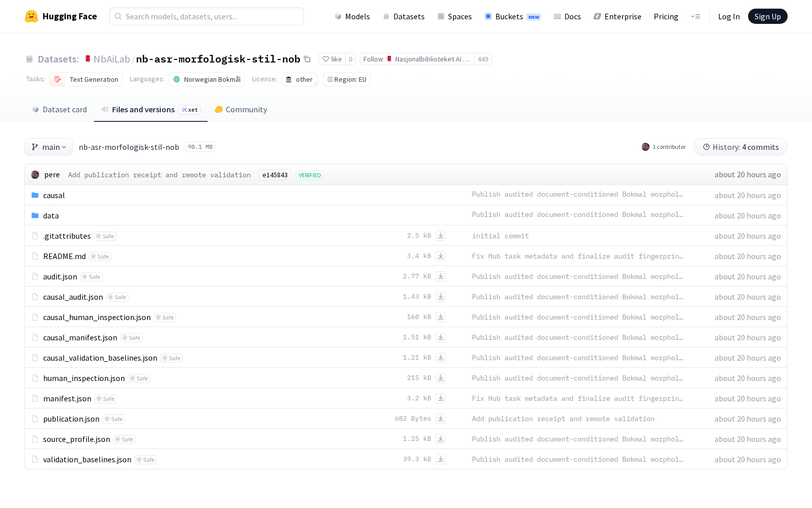Screen dimensions: 812x508
Task: Click download icon for .gitattributes
Action: click(x=441, y=236)
